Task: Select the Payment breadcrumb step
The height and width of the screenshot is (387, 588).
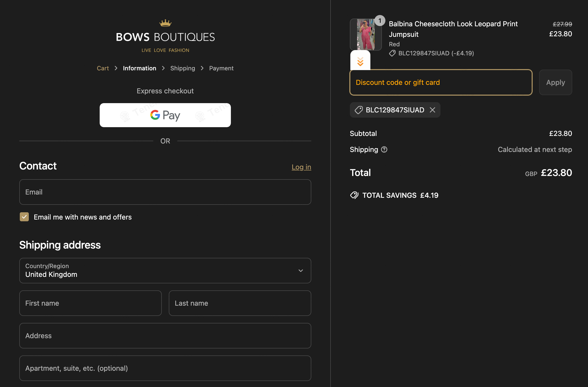Action: [221, 68]
